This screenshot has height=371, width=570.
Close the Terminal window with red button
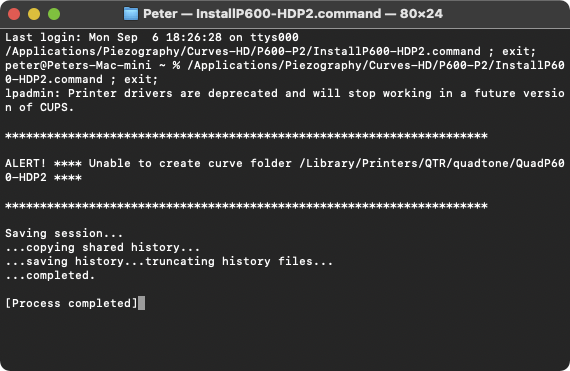pyautogui.click(x=14, y=14)
